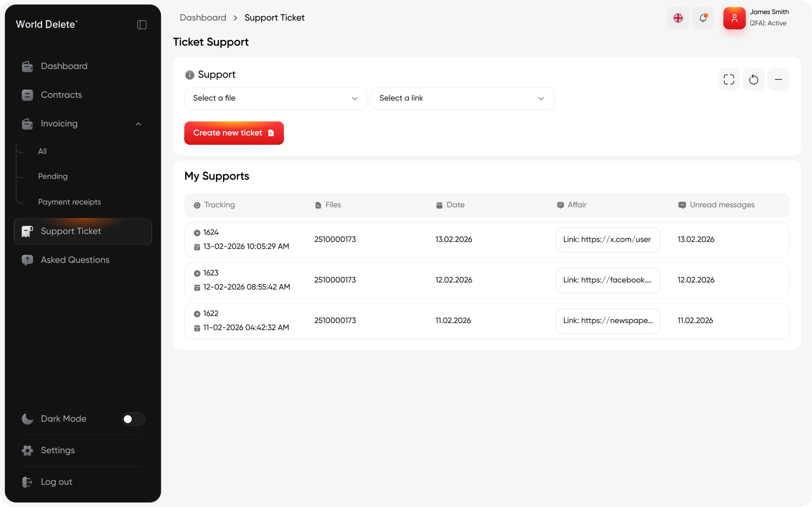812x507 pixels.
Task: Open the 'Select a link' dropdown
Action: [x=462, y=98]
